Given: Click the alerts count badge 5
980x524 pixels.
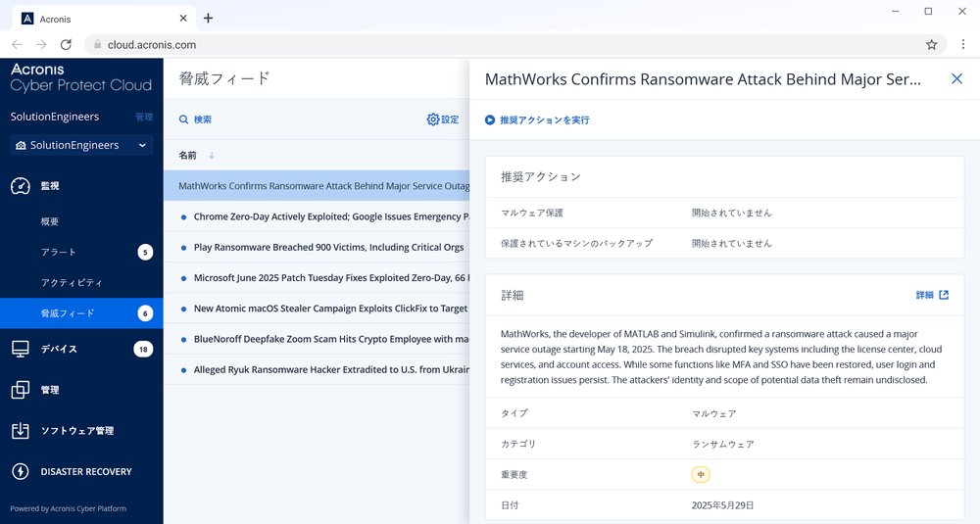Looking at the screenshot, I should (145, 253).
